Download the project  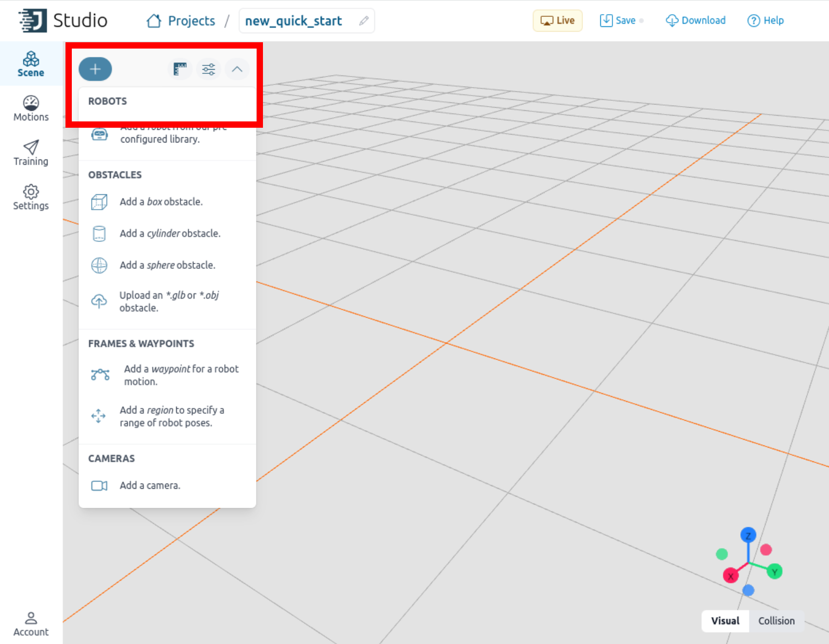coord(695,21)
